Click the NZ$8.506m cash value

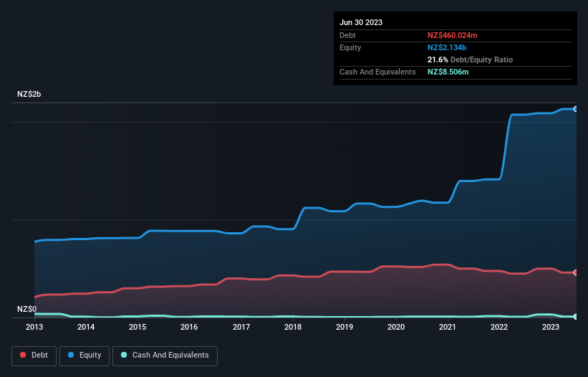pyautogui.click(x=448, y=72)
